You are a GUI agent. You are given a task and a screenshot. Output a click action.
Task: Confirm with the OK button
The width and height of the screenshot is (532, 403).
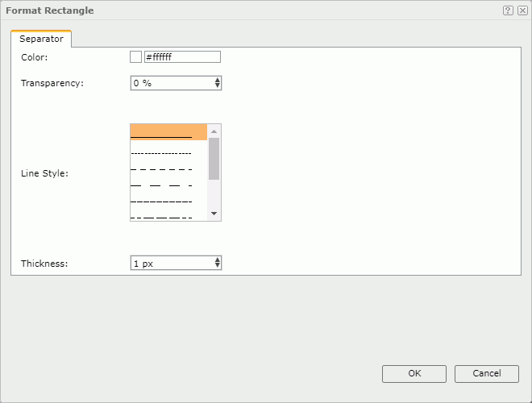[x=414, y=373]
